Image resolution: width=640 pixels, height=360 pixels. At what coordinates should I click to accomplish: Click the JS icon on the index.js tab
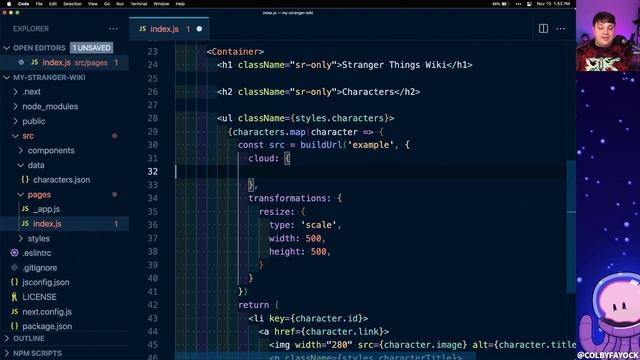point(142,29)
